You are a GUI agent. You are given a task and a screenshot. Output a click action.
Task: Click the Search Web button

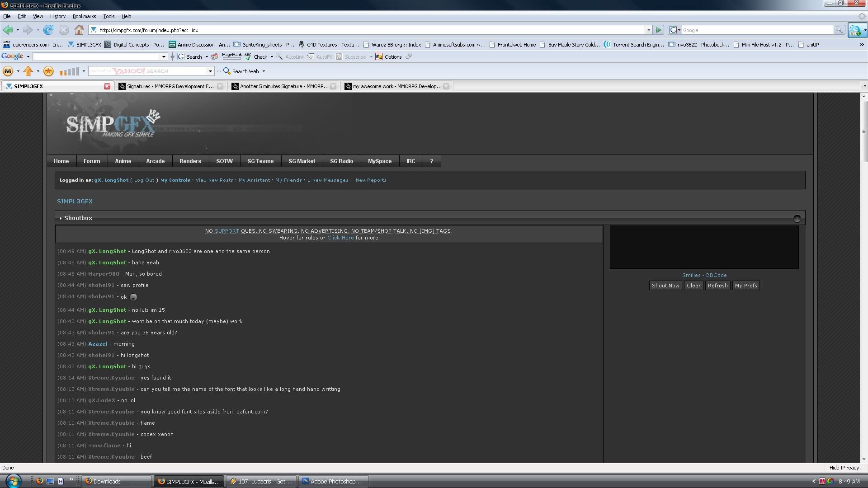(241, 71)
